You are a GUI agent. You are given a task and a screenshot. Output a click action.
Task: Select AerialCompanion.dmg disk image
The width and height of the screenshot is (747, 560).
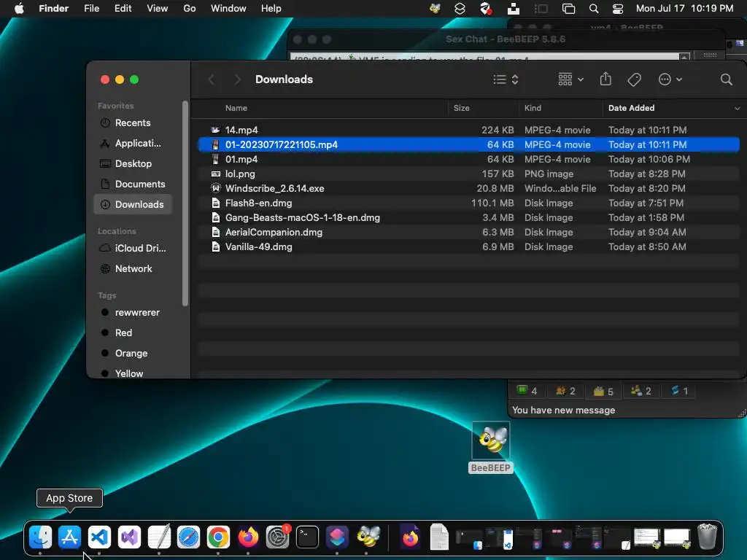coord(469,233)
